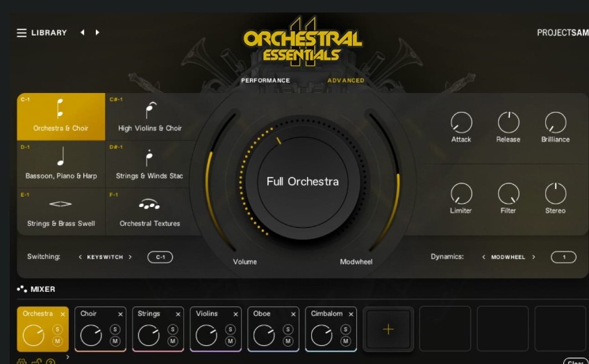This screenshot has width=589, height=364.
Task: Switch to the Performance tab
Action: click(x=265, y=81)
